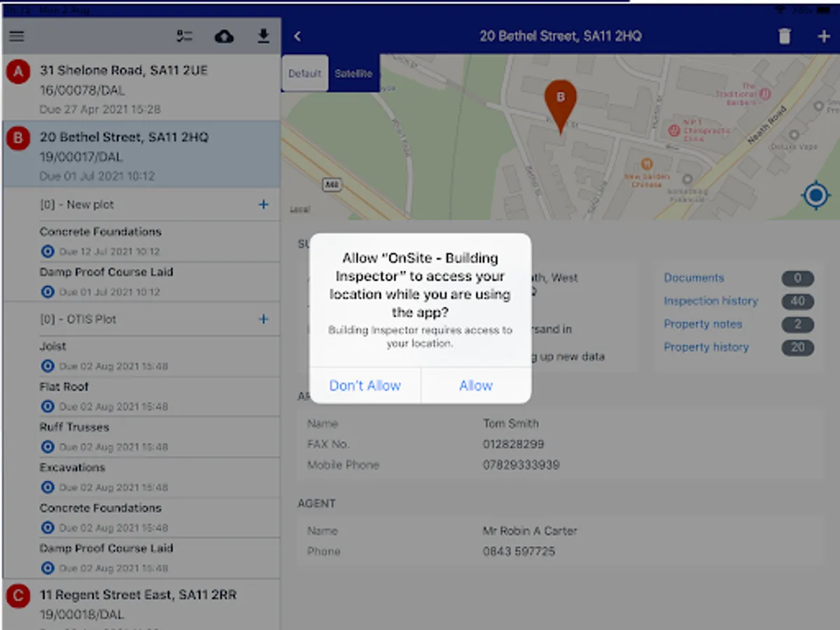Tap the status circle under Flat Roof

click(48, 406)
